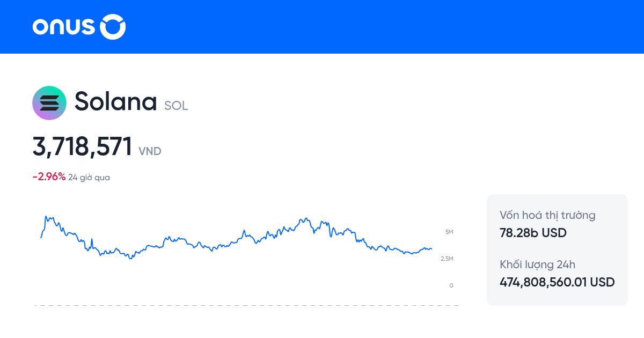Click the SOL ticker symbol
Screen dimensions: 644x338
175,106
